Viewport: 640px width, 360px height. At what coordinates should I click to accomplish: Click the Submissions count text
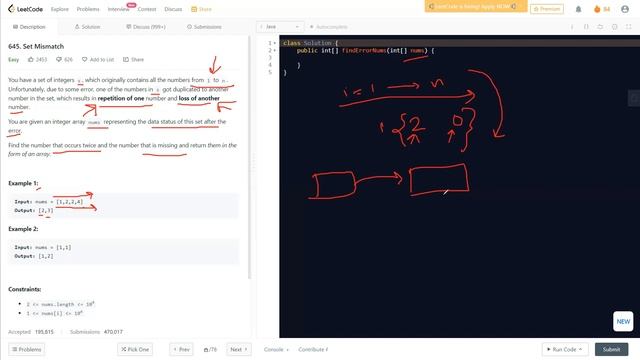pyautogui.click(x=96, y=332)
